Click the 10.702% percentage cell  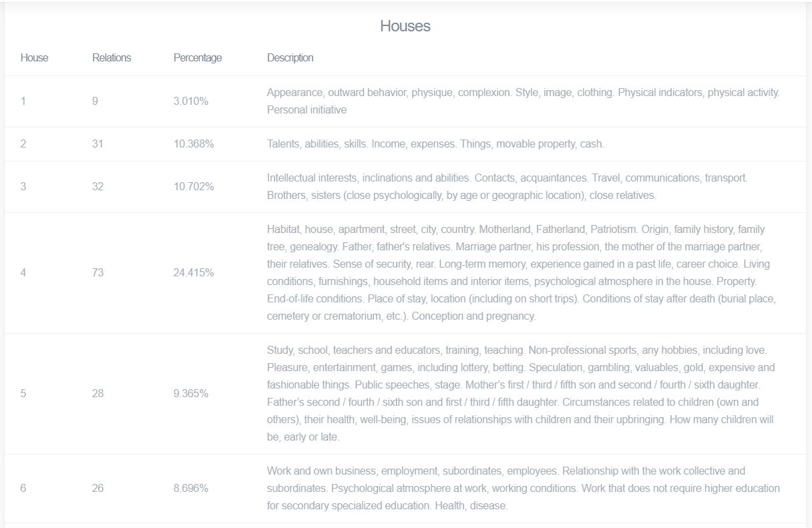click(194, 187)
